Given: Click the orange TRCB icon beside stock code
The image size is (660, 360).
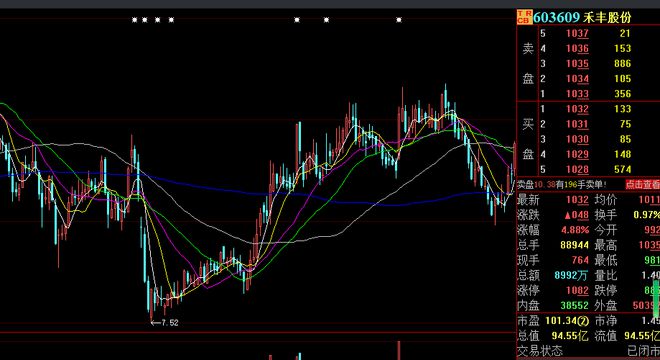Looking at the screenshot, I should click(524, 17).
